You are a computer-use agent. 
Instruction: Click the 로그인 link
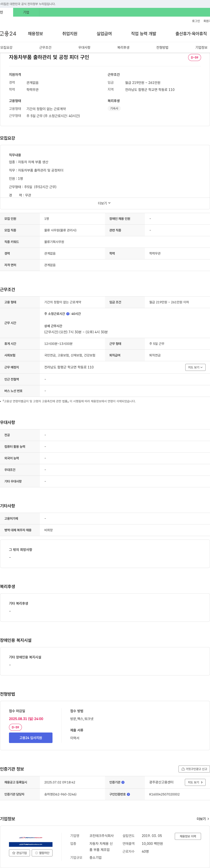[x=196, y=21]
